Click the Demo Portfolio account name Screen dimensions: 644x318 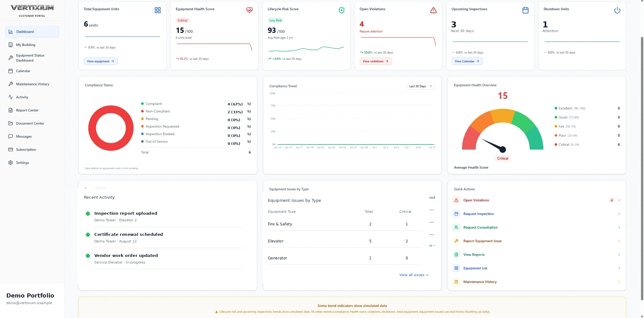pos(30,295)
